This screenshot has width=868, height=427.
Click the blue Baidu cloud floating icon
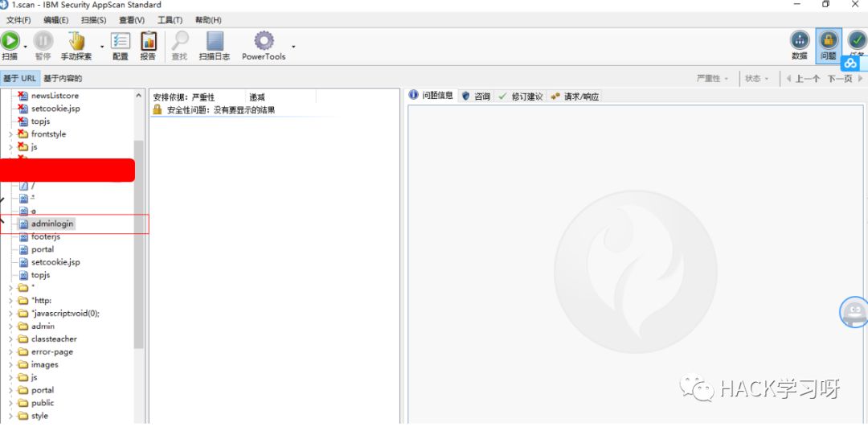[850, 64]
